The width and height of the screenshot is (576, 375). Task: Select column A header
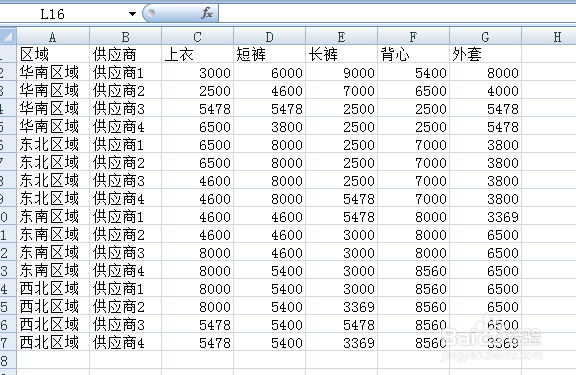pyautogui.click(x=53, y=37)
